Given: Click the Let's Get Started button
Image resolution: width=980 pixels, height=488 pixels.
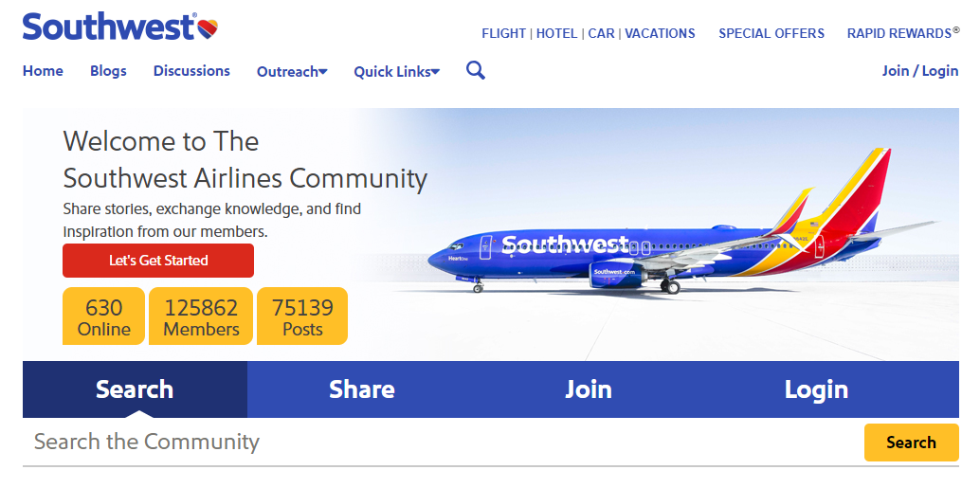Looking at the screenshot, I should (x=158, y=261).
